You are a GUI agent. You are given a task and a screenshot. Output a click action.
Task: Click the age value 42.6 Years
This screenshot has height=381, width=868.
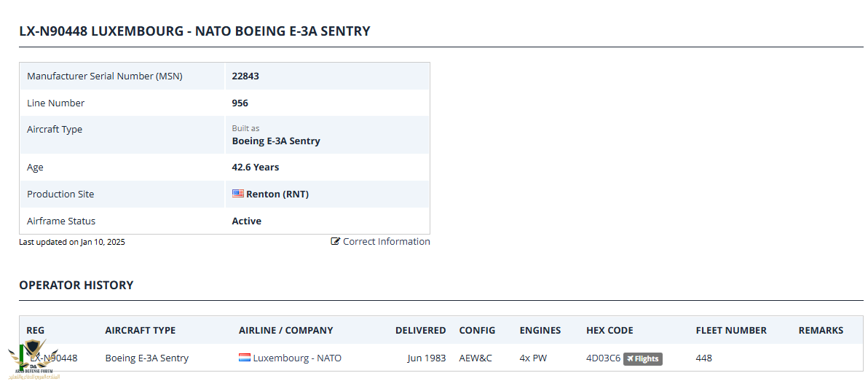[255, 168]
